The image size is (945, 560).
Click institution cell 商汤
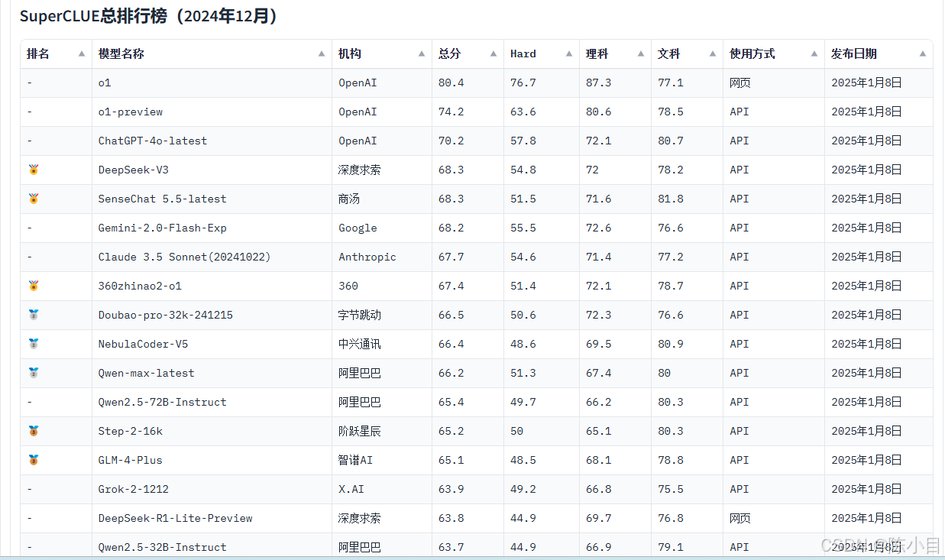[x=350, y=199]
